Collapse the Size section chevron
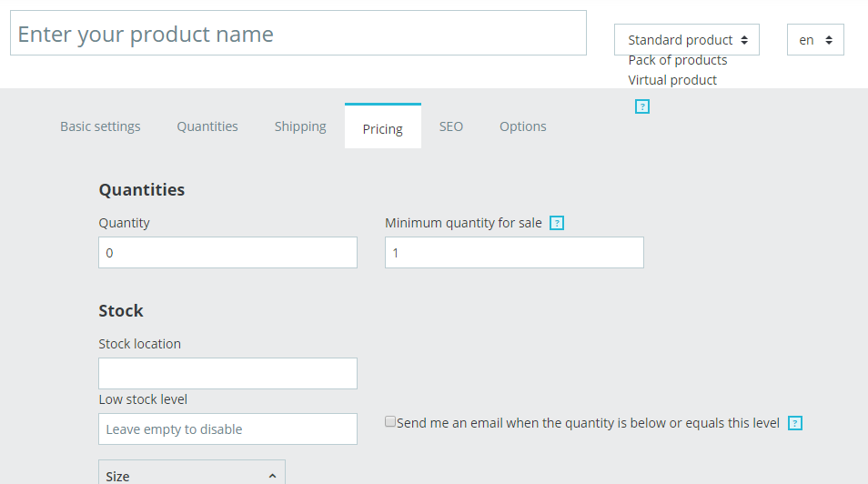 [x=272, y=476]
